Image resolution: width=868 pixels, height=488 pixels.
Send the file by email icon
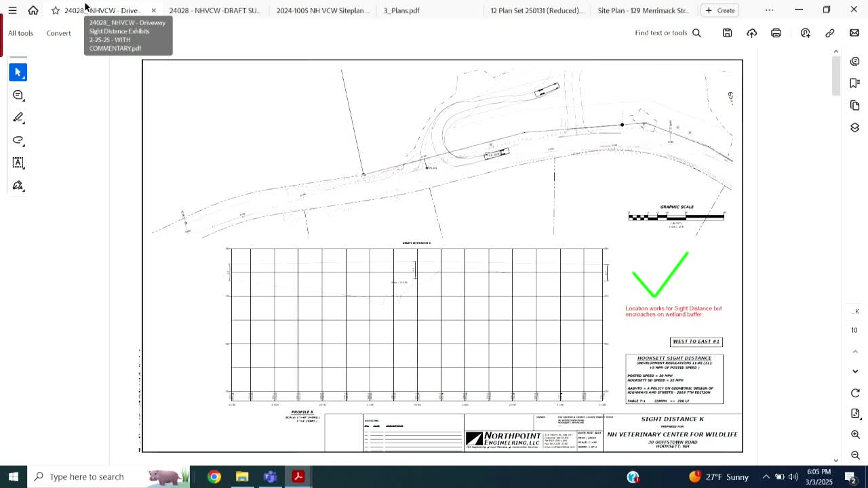[x=854, y=33]
